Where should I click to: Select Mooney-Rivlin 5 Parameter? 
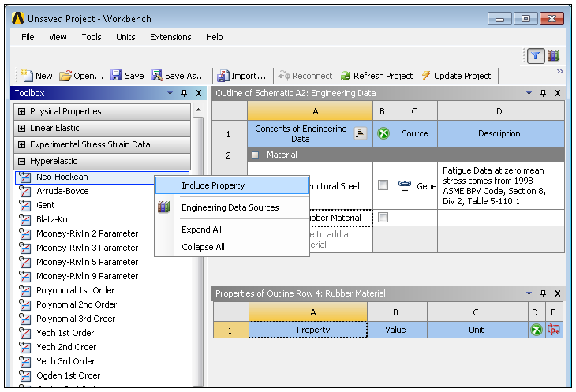point(87,262)
